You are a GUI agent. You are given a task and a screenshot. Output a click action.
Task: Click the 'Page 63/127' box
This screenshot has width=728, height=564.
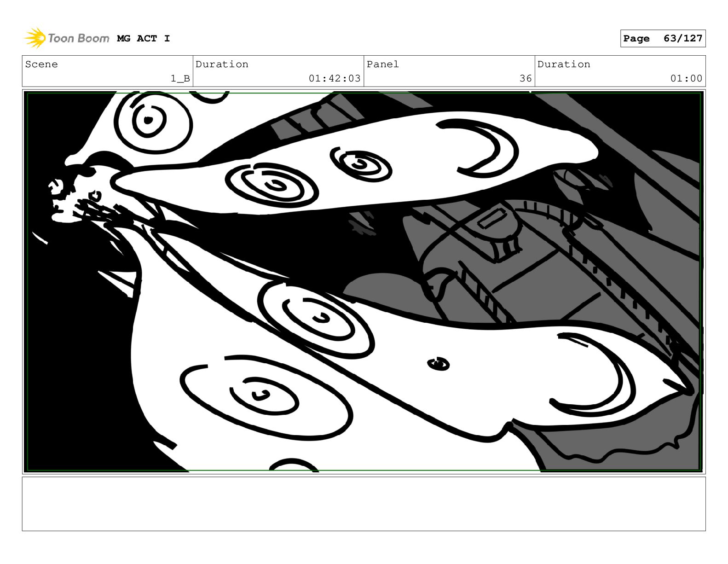click(x=663, y=39)
